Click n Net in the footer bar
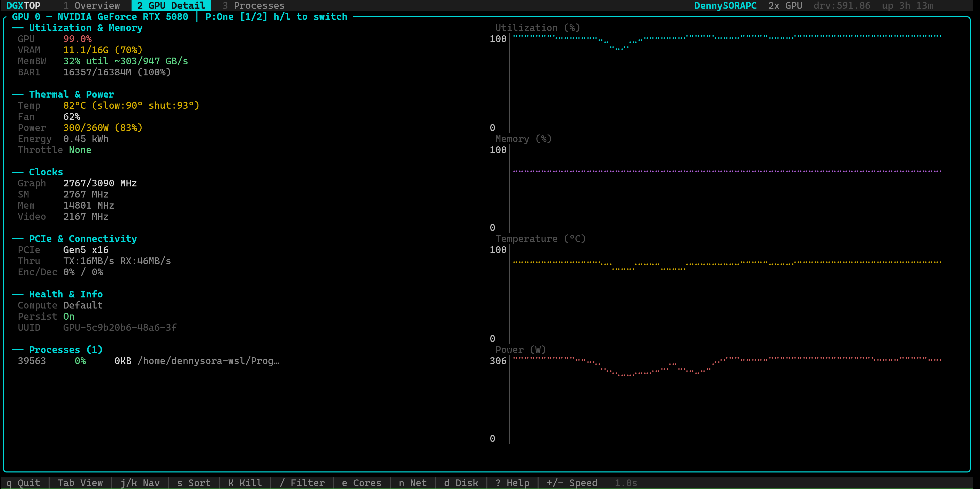Viewport: 980px width, 489px height. click(x=413, y=483)
